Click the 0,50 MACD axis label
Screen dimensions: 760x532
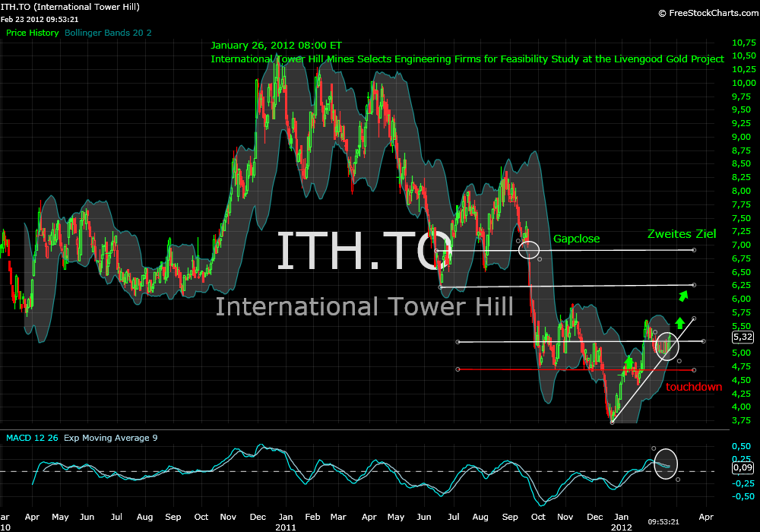(x=741, y=446)
